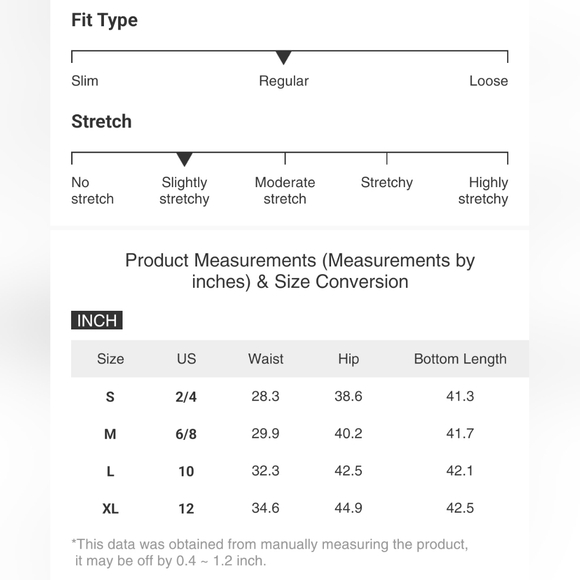Click the Slim fit label
Viewport: 580px width, 580px height.
[85, 81]
